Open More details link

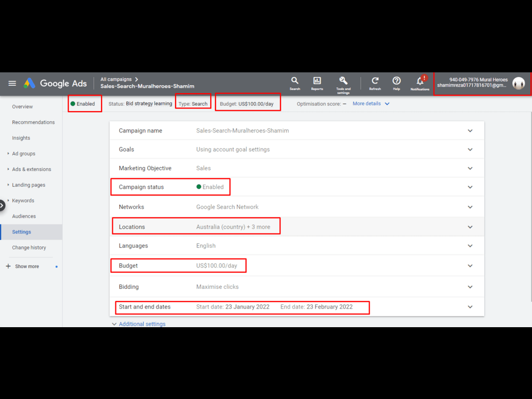[x=367, y=104]
